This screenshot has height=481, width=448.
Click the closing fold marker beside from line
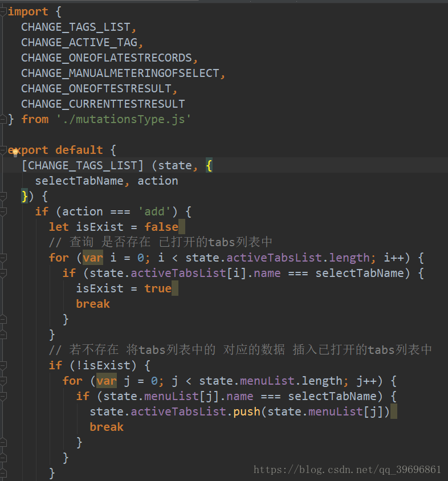pyautogui.click(x=3, y=119)
